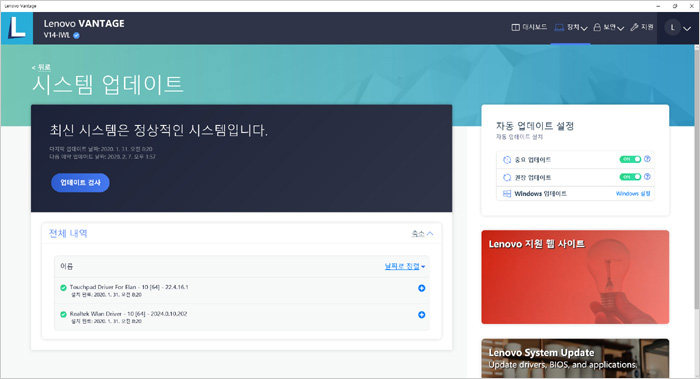This screenshot has height=379, width=700.
Task: Open the 대시보드 dashboard menu item
Action: [x=529, y=27]
